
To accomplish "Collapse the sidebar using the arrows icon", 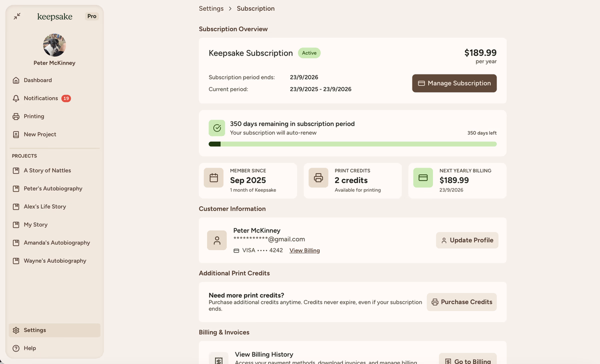I will (17, 16).
